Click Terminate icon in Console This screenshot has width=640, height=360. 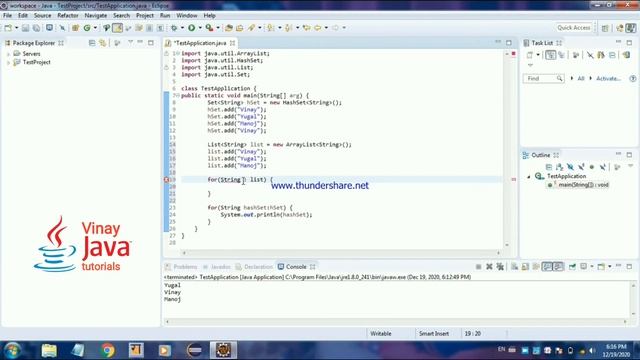(x=478, y=267)
